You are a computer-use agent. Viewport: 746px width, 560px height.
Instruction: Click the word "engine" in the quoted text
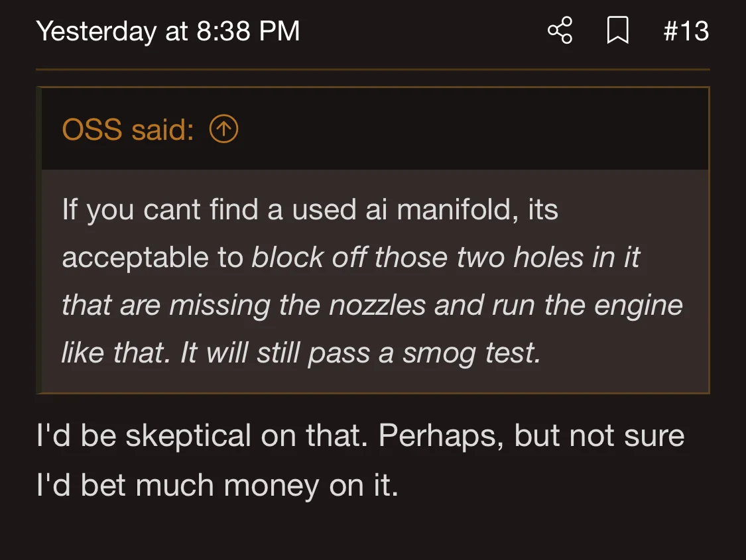coord(637,306)
